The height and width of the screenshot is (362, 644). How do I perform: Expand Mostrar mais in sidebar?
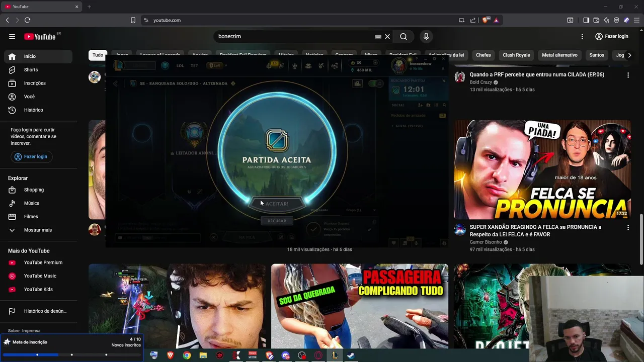[38, 230]
